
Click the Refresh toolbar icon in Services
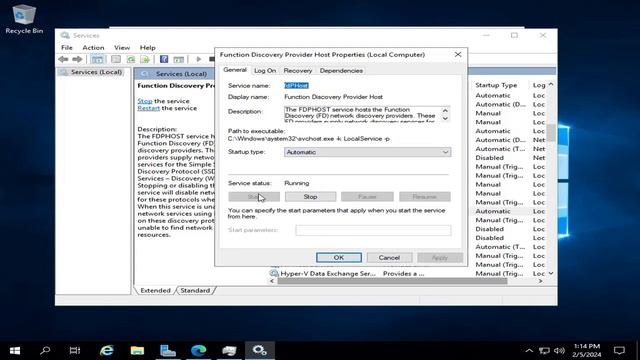[131, 59]
